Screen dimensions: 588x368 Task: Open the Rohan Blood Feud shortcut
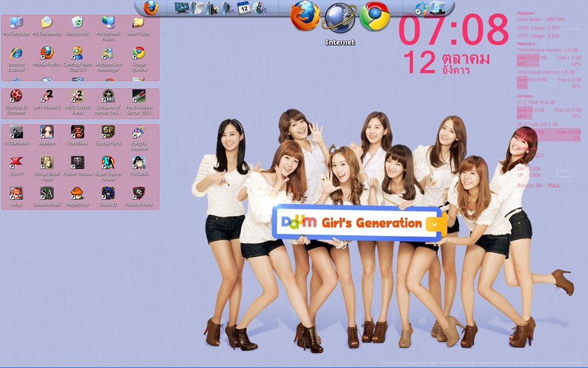47,168
